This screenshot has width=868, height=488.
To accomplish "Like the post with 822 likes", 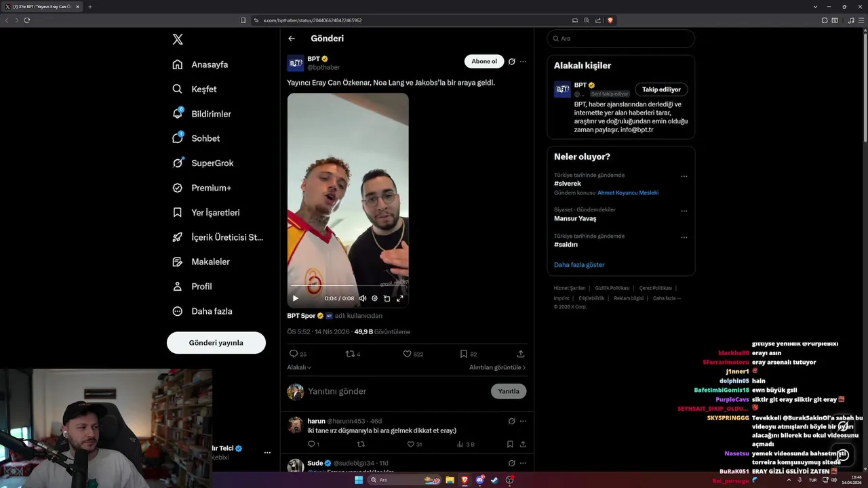I will tap(413, 354).
